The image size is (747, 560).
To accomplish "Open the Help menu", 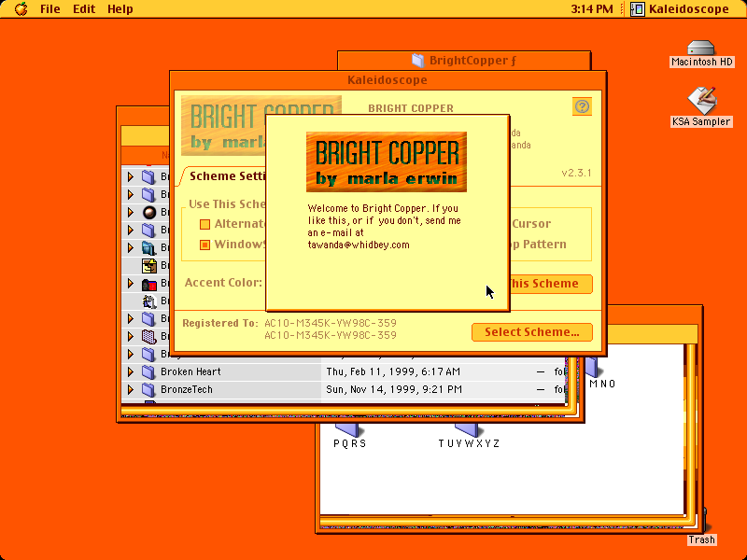I will tap(120, 9).
